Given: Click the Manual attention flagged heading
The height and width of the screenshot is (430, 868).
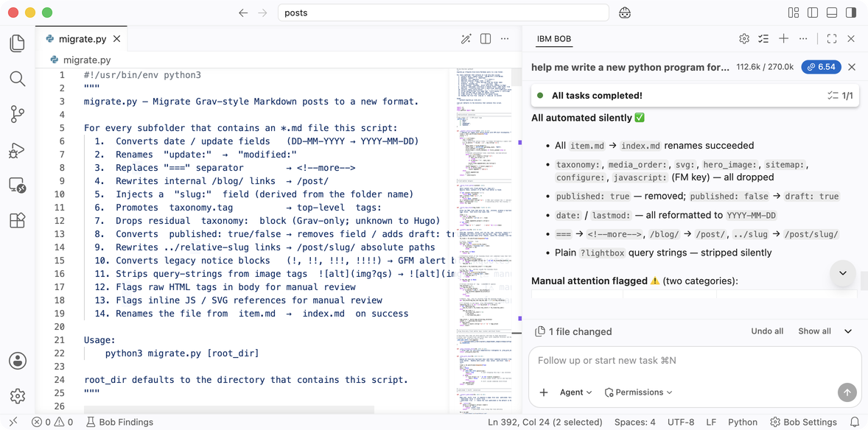Looking at the screenshot, I should [x=635, y=281].
